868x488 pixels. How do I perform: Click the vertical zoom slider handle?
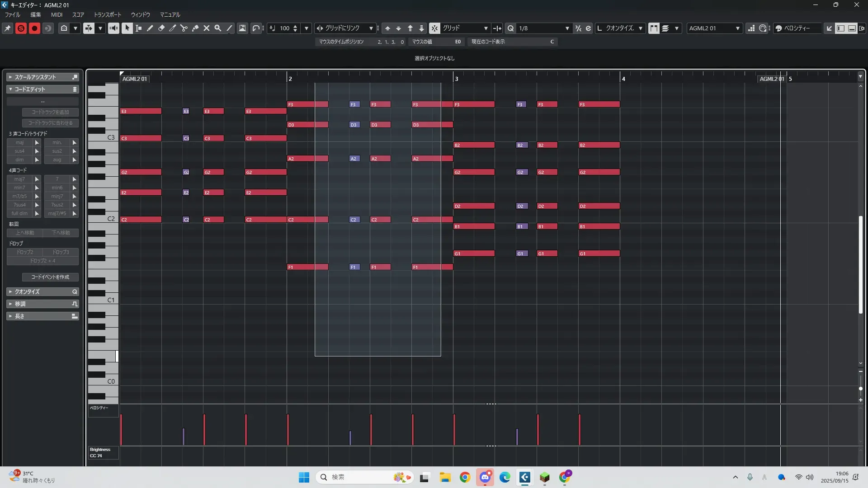860,389
